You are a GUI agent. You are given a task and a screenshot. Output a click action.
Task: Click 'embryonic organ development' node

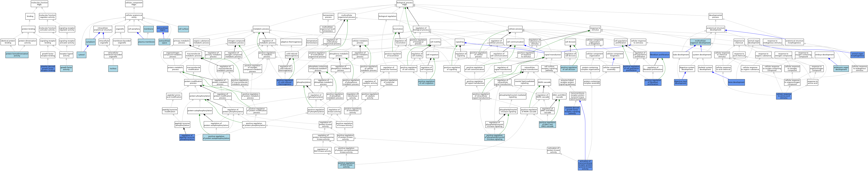841,69
